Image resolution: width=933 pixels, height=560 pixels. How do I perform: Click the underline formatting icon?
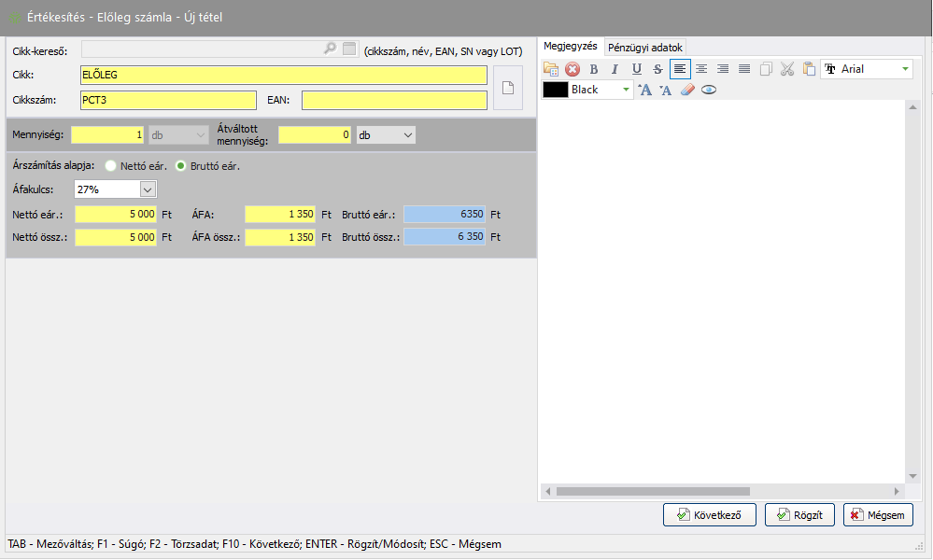[x=637, y=69]
